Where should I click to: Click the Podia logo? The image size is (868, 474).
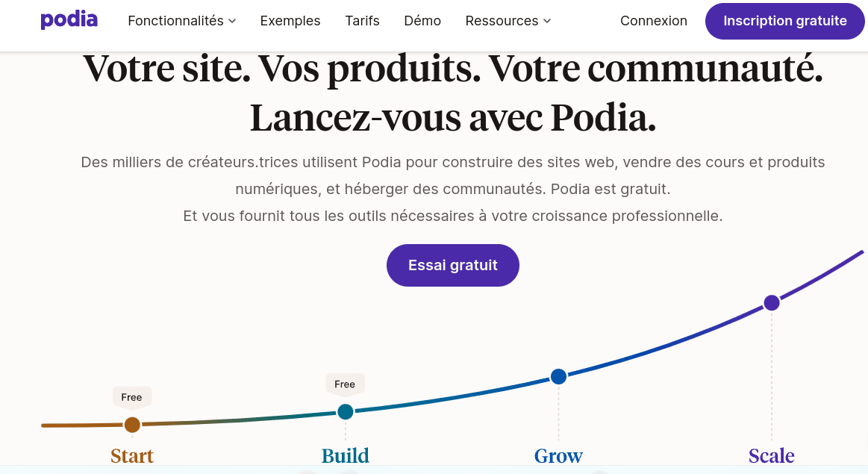(69, 20)
